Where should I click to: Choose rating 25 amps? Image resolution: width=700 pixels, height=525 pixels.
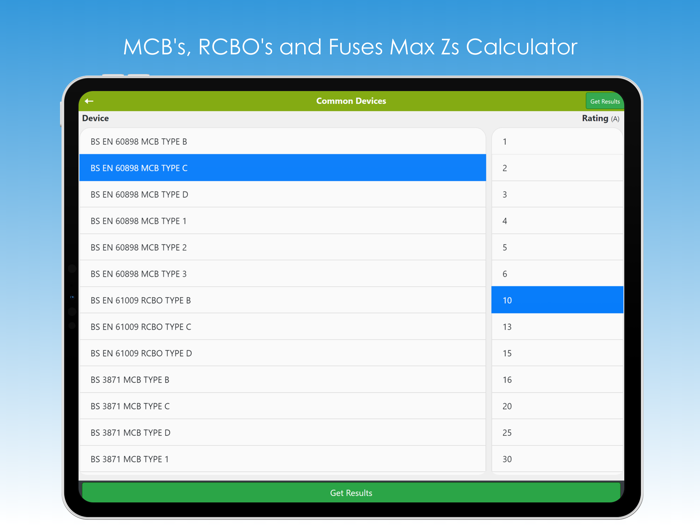[x=557, y=433]
